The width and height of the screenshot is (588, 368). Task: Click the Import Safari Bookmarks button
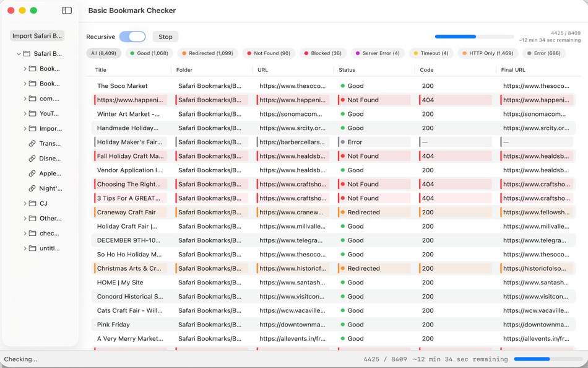[x=38, y=35]
